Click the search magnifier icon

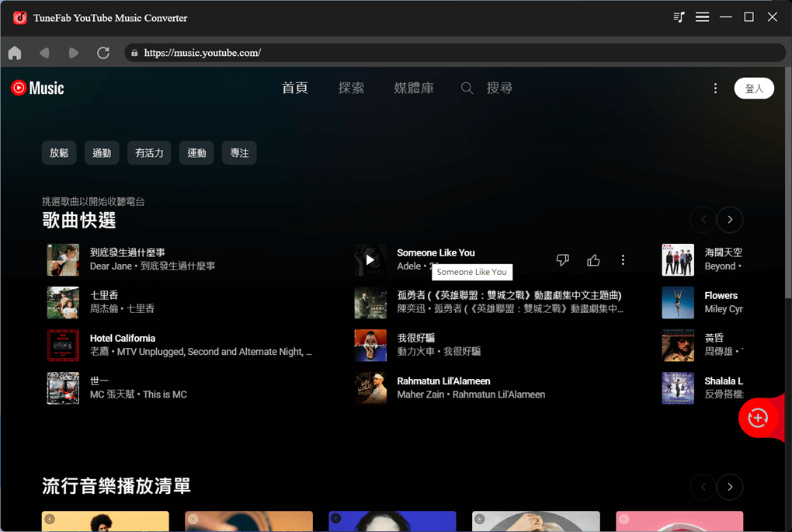pos(467,89)
